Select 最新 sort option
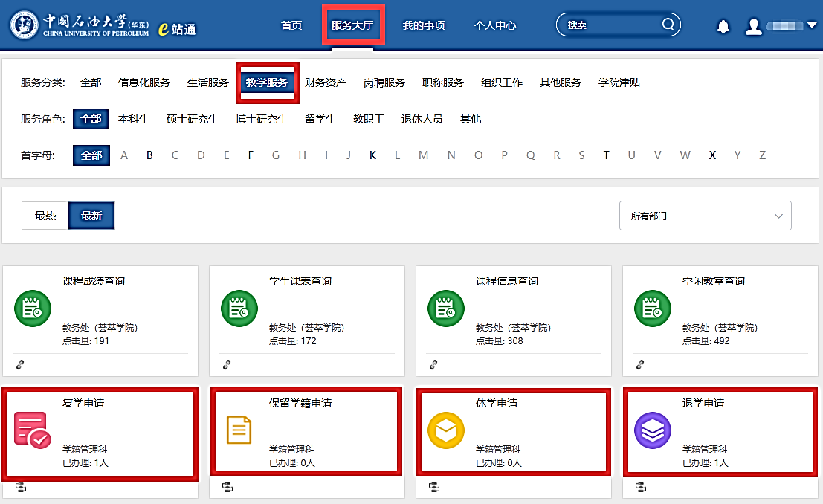The height and width of the screenshot is (504, 823). click(91, 216)
